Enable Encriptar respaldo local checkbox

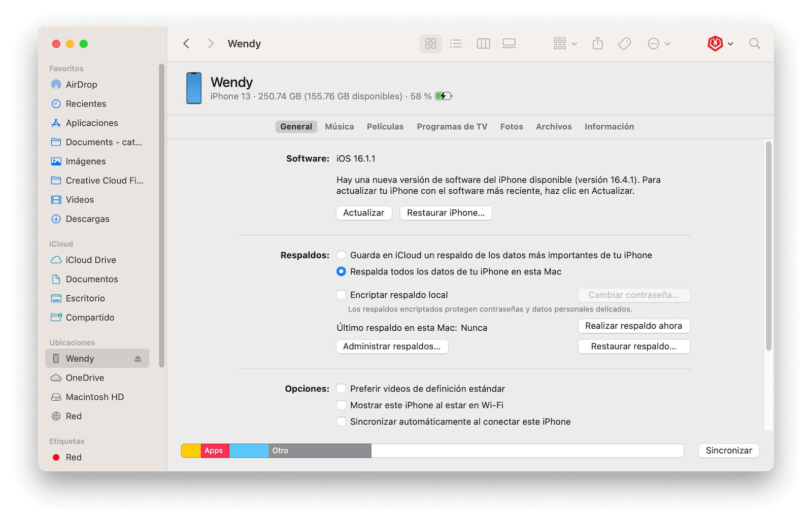point(342,295)
